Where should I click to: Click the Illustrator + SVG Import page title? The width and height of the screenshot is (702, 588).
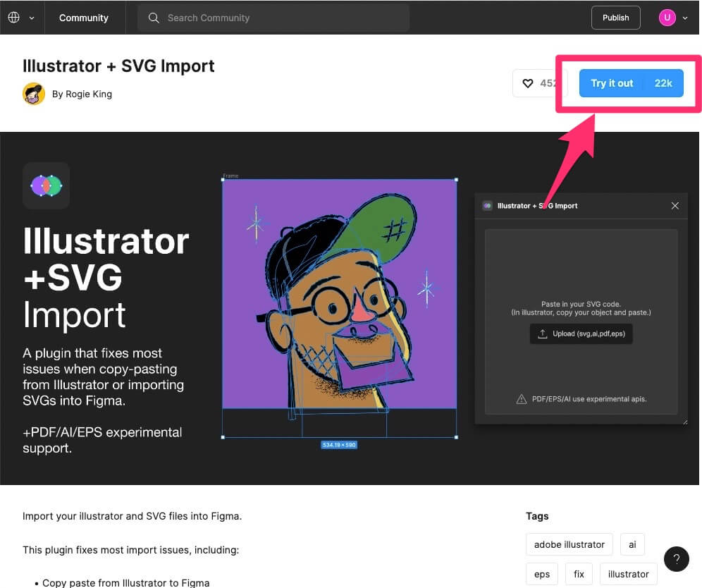118,66
